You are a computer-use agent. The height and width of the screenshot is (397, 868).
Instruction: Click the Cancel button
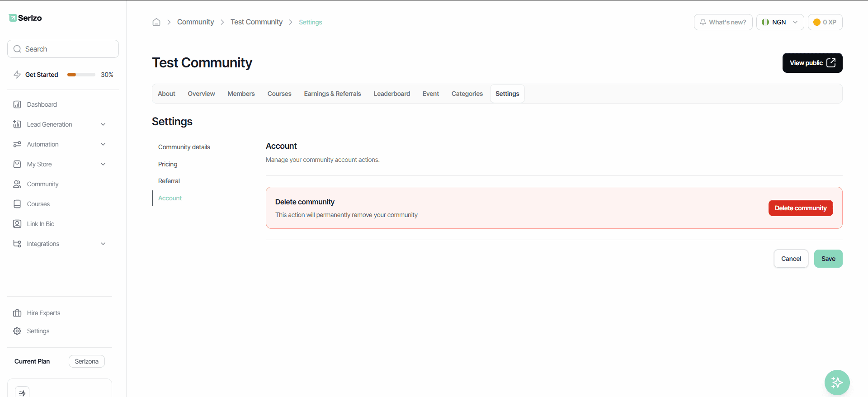pyautogui.click(x=791, y=259)
